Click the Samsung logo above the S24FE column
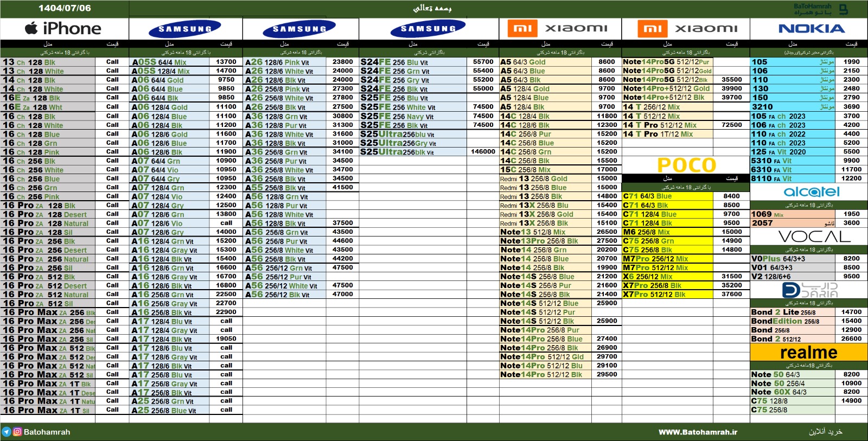This screenshot has height=441, width=868. tap(428, 28)
